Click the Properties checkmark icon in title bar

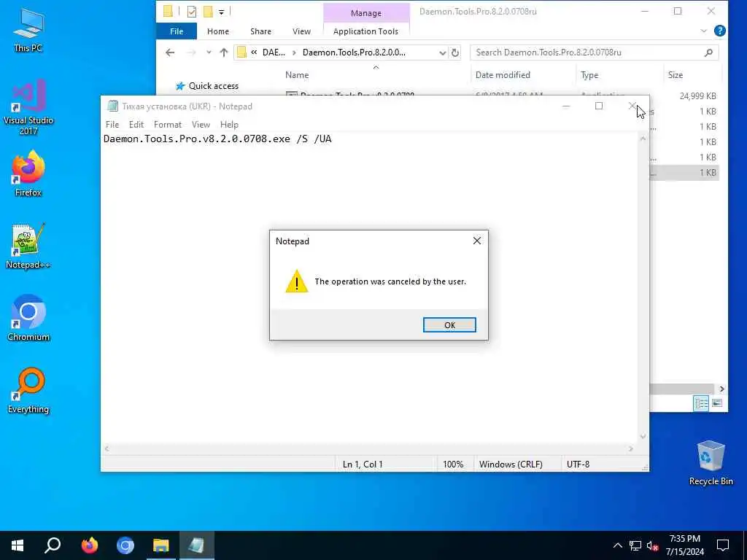[192, 12]
